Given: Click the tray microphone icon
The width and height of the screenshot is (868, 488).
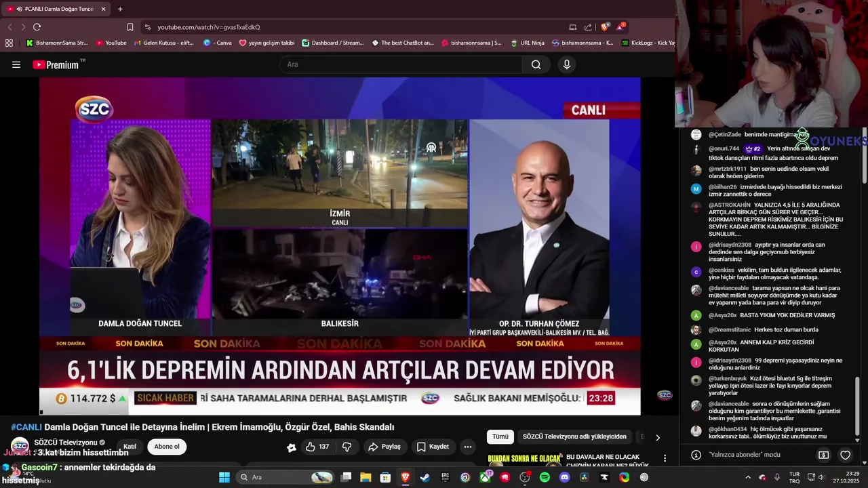Looking at the screenshot, I should (777, 477).
